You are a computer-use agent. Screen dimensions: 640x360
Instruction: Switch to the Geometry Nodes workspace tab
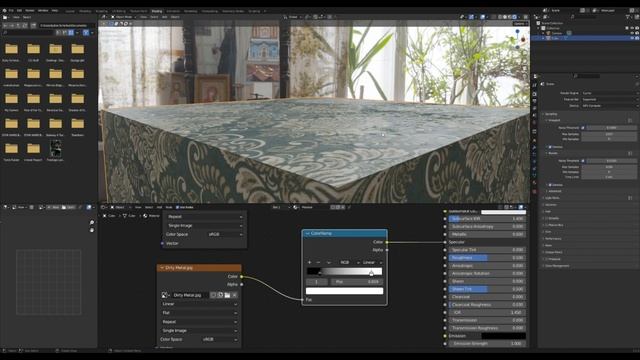point(233,11)
